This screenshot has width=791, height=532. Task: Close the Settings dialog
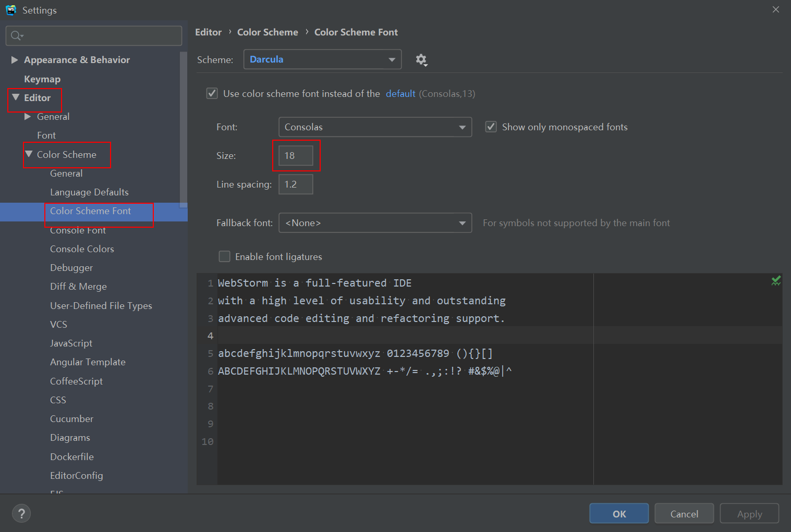click(776, 9)
